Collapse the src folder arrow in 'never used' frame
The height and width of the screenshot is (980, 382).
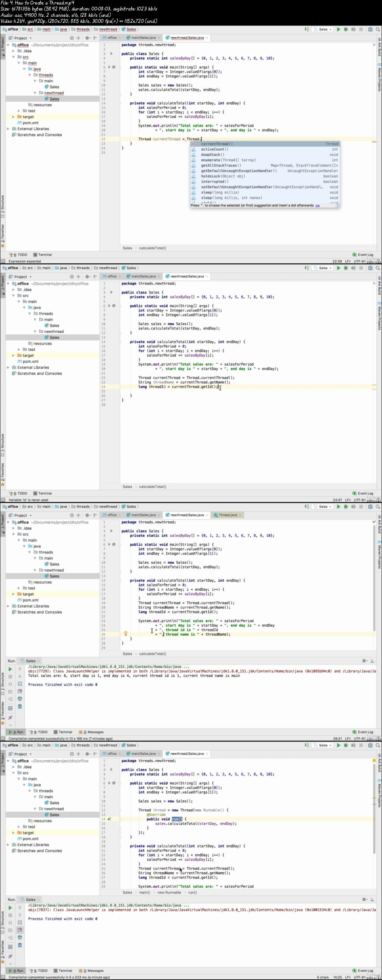[x=14, y=295]
